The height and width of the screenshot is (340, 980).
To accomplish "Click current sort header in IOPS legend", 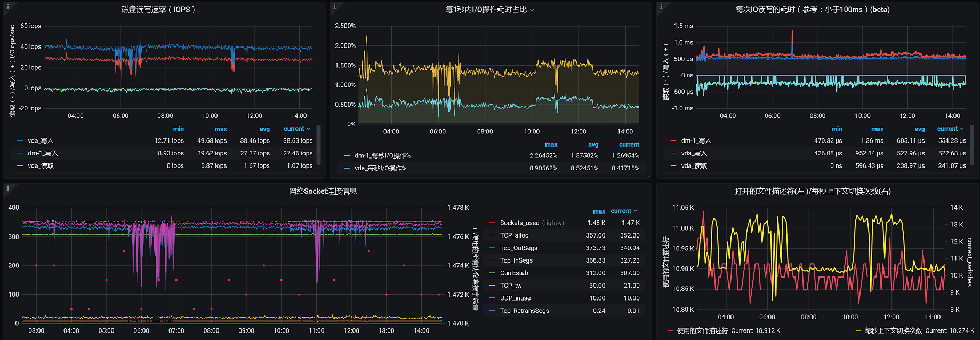I will (296, 129).
